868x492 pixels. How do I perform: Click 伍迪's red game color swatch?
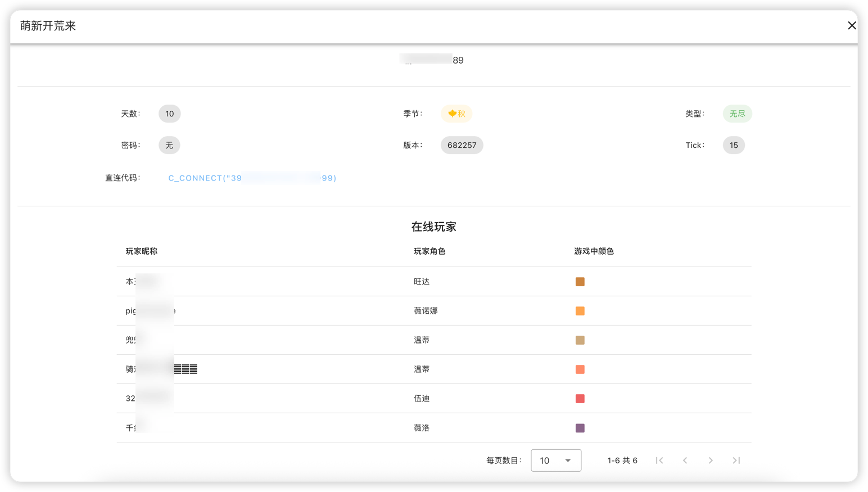tap(580, 398)
